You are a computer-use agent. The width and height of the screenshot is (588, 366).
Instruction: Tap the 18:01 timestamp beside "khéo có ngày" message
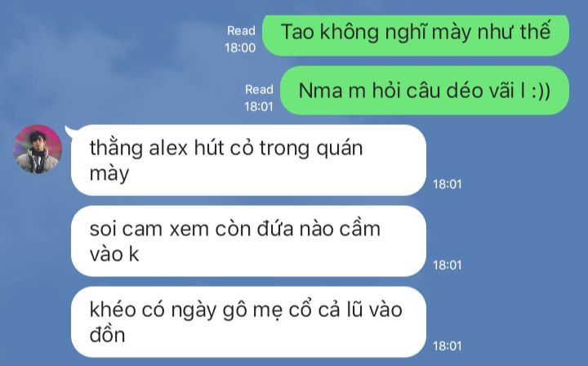tap(448, 346)
